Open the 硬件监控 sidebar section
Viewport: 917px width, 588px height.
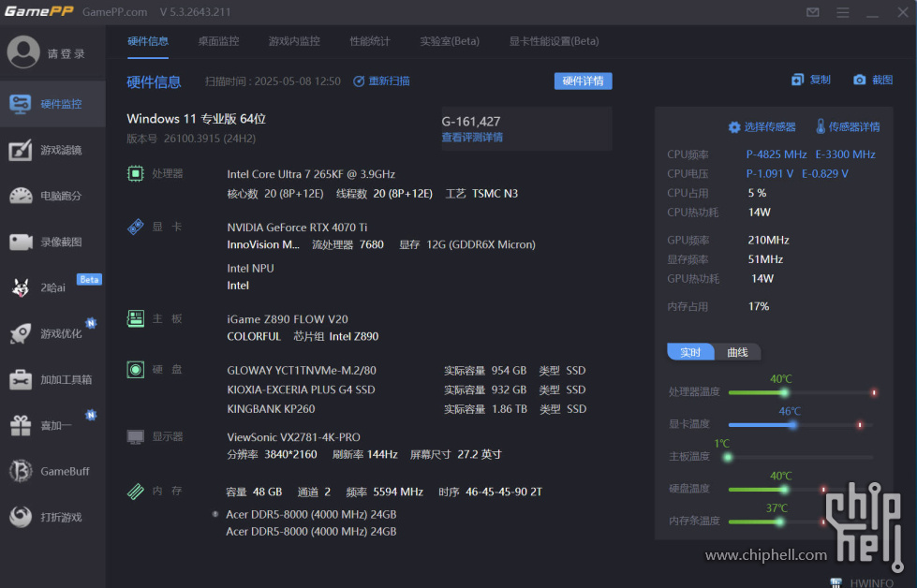[x=52, y=104]
